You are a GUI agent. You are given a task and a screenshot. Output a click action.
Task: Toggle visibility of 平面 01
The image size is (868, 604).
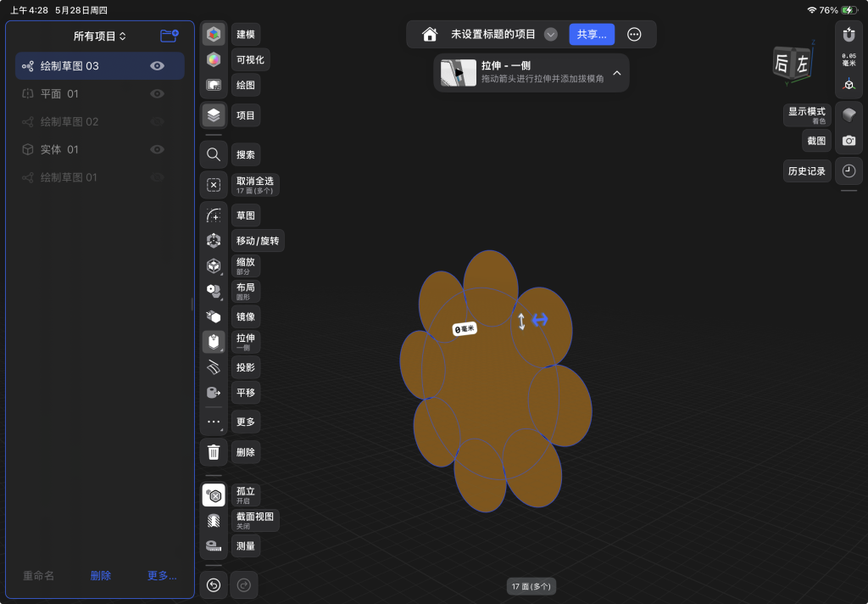[157, 93]
